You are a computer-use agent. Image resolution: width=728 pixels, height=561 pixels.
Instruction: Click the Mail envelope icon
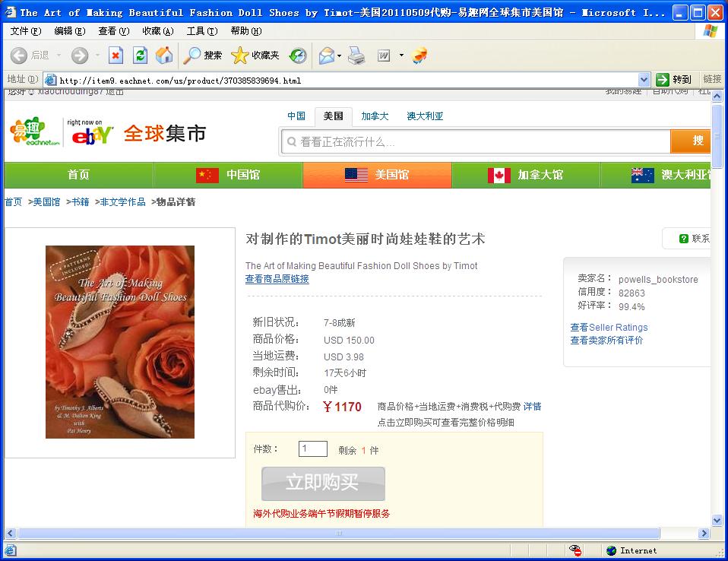point(327,55)
